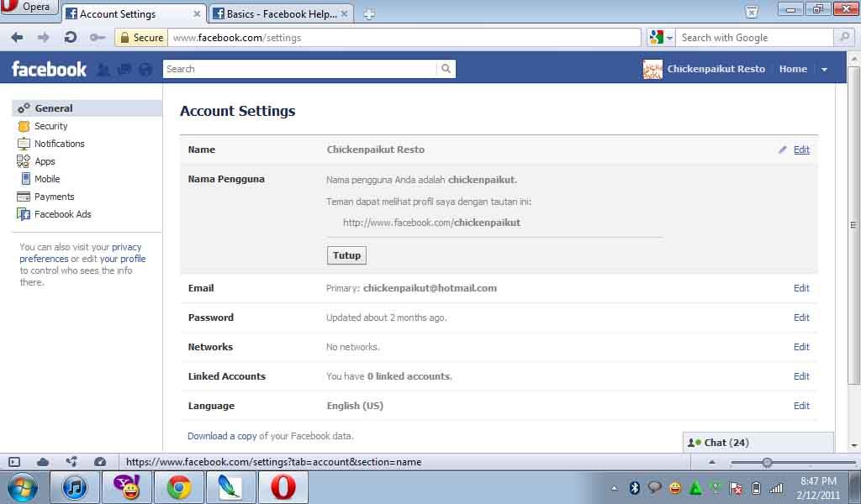Select General in settings sidebar
This screenshot has height=504, width=861.
(x=87, y=108)
